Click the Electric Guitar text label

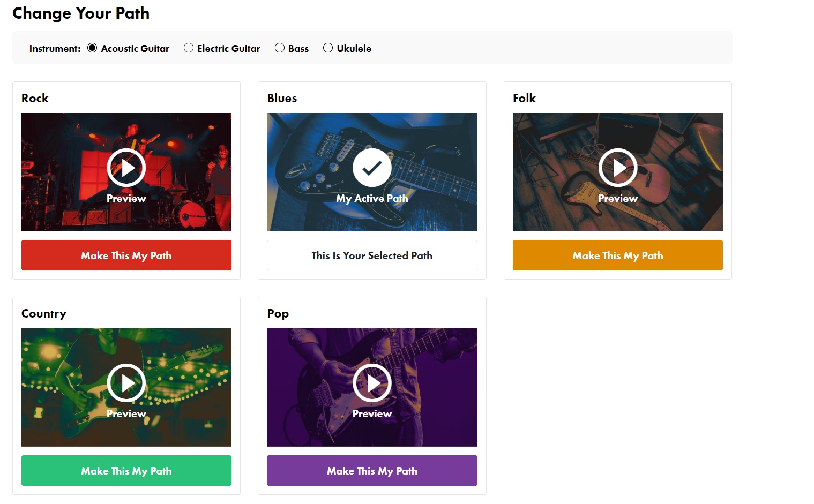[x=229, y=49]
